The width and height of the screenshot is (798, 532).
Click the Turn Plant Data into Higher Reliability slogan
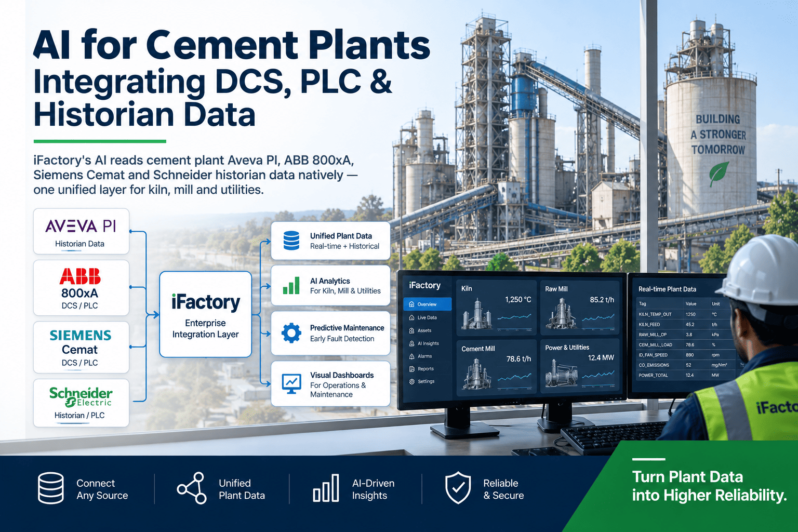point(709,486)
